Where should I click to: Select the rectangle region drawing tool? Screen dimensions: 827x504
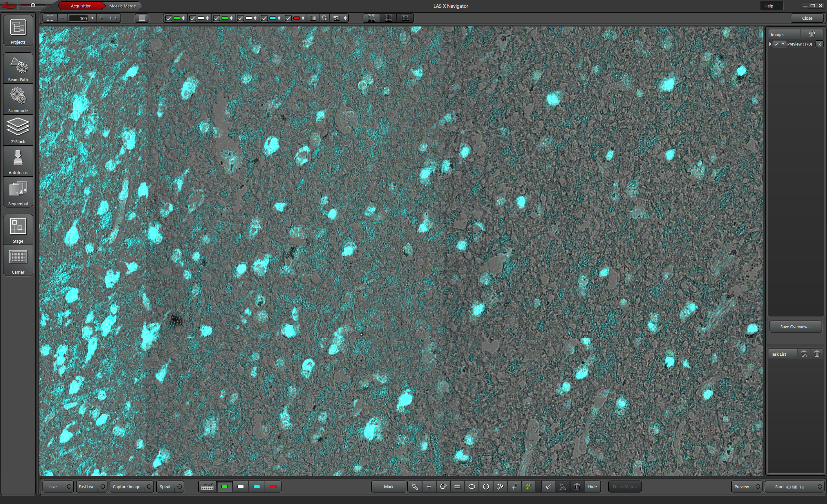coord(457,486)
